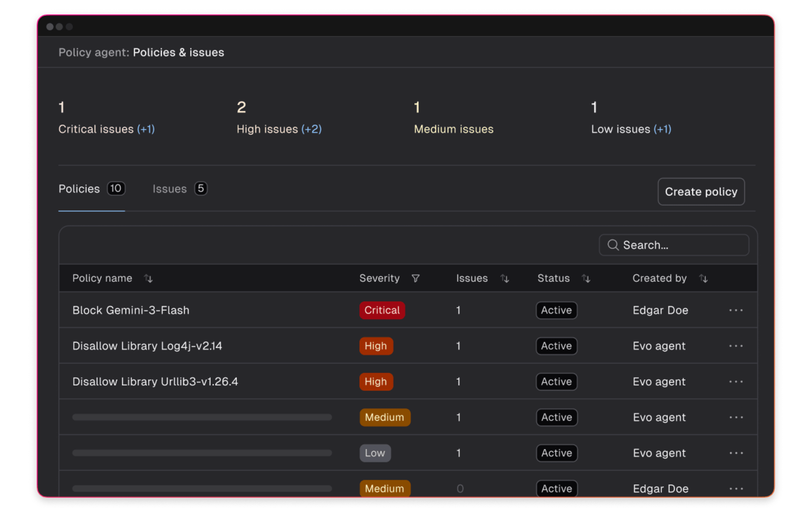The image size is (812, 520).
Task: Click the sort icon next to Policy name
Action: (x=148, y=279)
